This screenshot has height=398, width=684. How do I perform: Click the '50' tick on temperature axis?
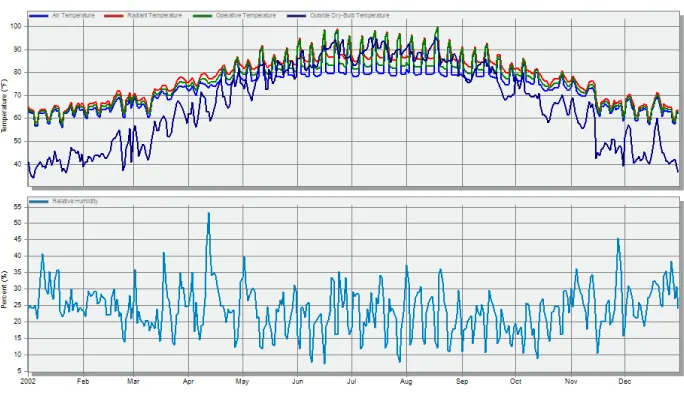pyautogui.click(x=17, y=141)
